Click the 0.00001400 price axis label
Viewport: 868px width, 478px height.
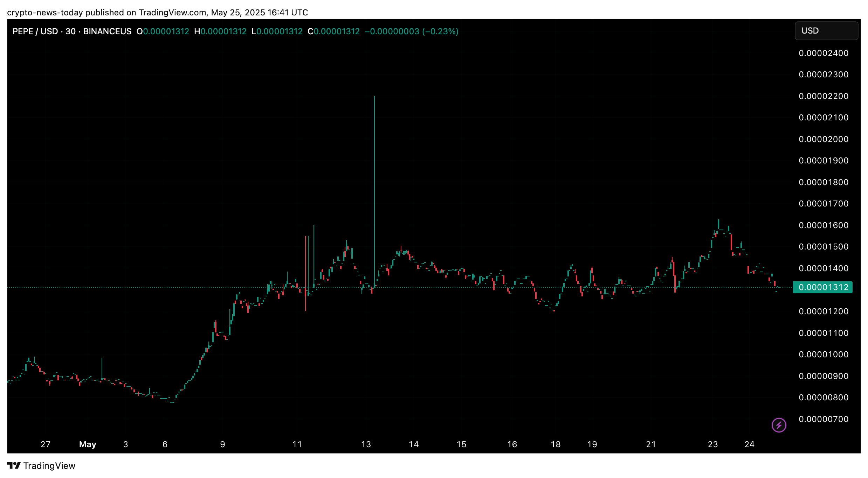[x=824, y=268]
